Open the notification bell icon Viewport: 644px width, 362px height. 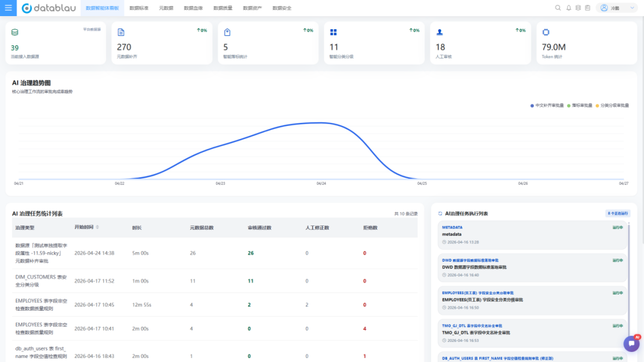click(x=568, y=8)
